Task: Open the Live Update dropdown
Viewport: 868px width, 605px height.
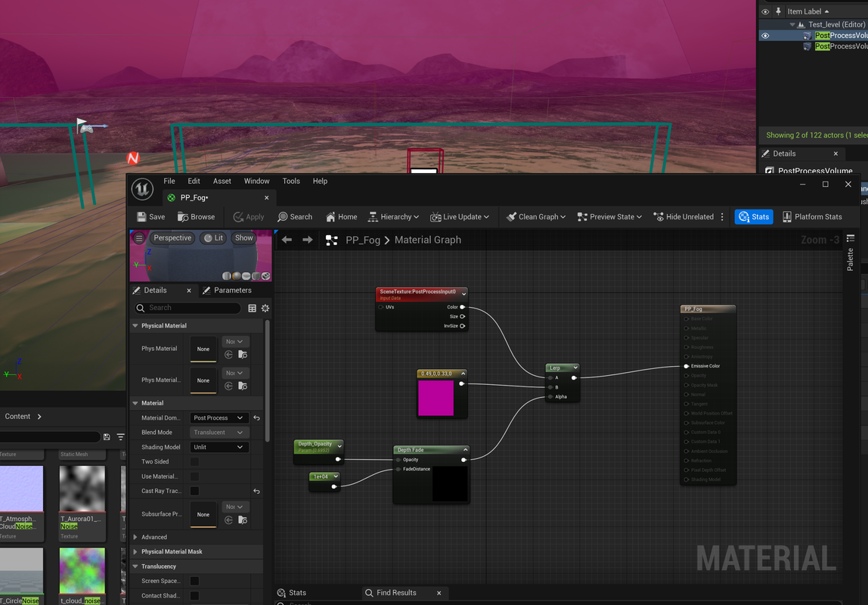Action: click(x=460, y=217)
